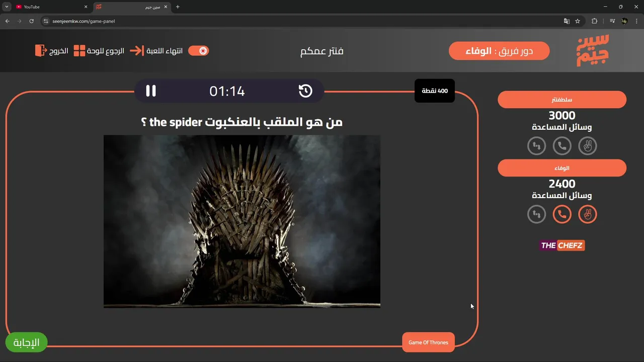Open a new browser tab
644x362 pixels.
(x=178, y=7)
